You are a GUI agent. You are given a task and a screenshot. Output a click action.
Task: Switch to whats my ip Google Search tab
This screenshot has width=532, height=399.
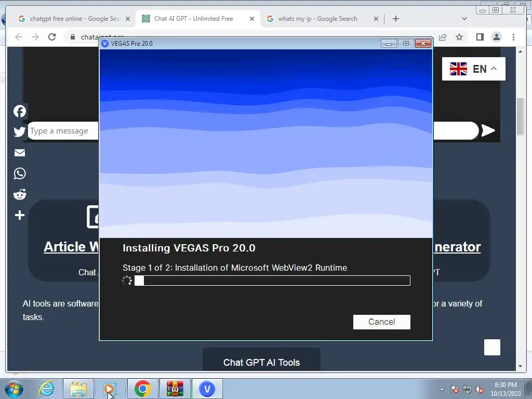click(x=317, y=19)
